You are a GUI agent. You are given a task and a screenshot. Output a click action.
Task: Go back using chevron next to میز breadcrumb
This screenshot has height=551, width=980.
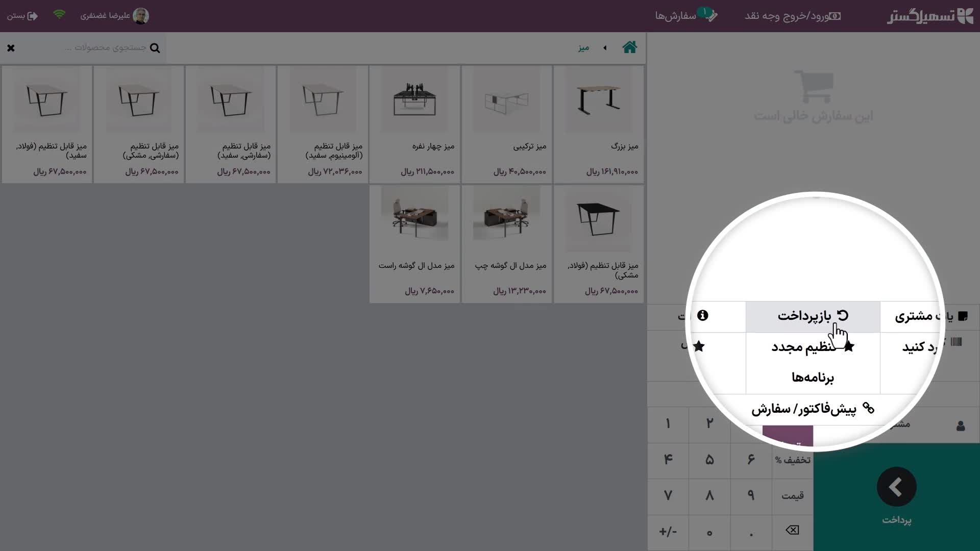(605, 47)
